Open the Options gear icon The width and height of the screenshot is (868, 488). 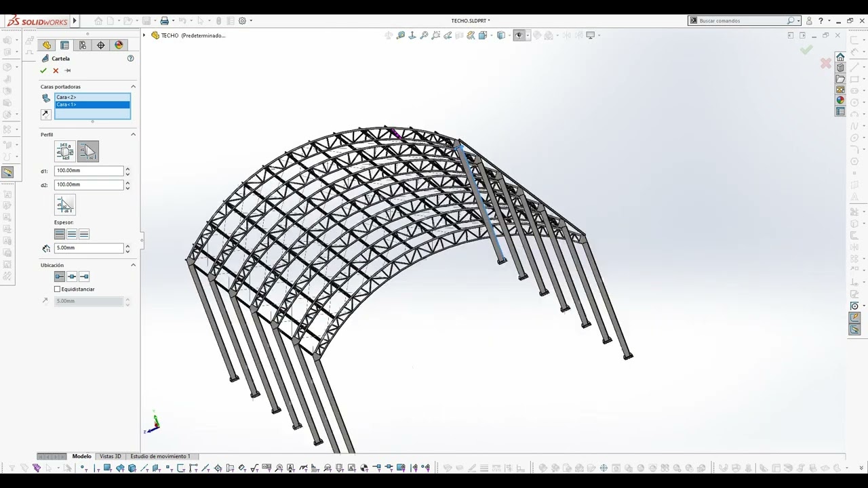coord(242,21)
